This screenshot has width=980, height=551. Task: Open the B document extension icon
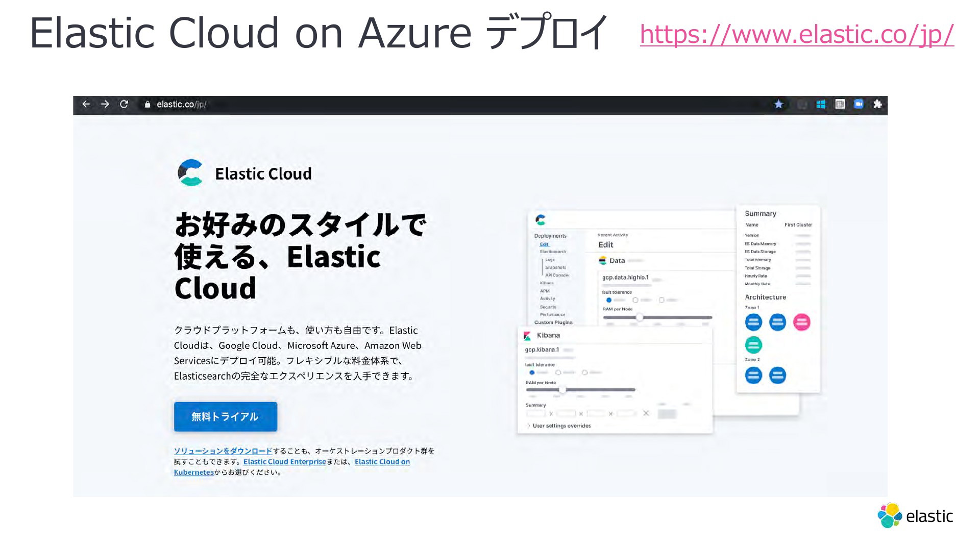tap(840, 104)
